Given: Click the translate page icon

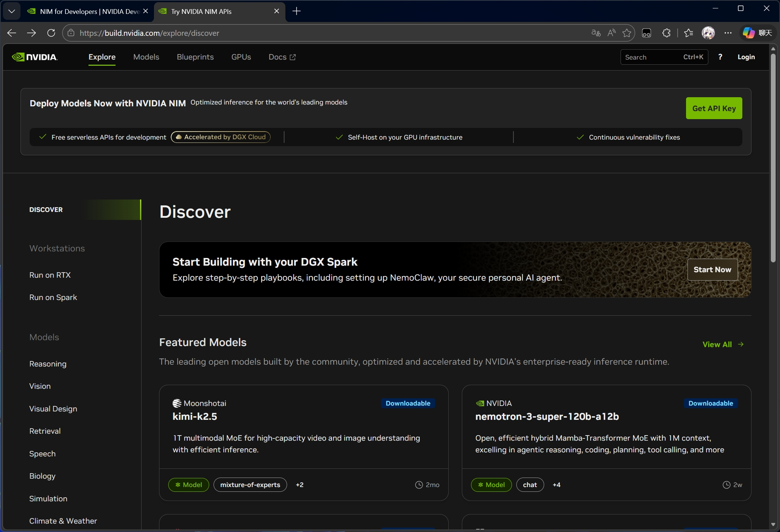Looking at the screenshot, I should [596, 33].
